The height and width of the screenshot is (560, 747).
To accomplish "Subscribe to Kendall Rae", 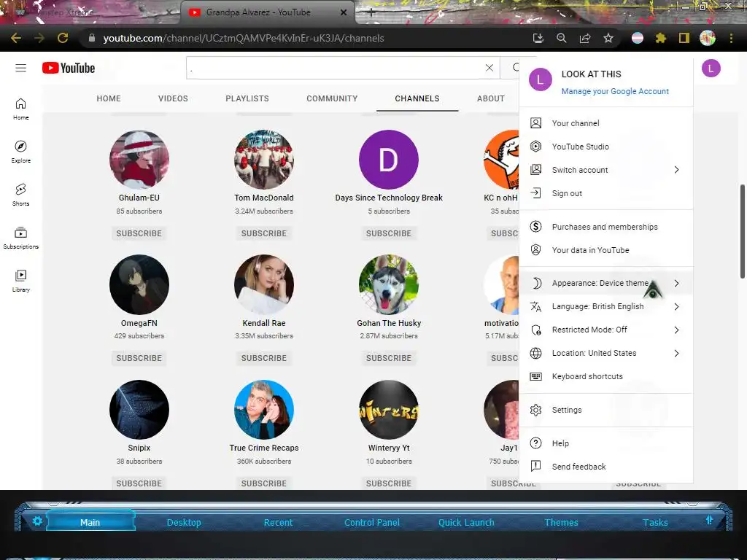I will 264,358.
